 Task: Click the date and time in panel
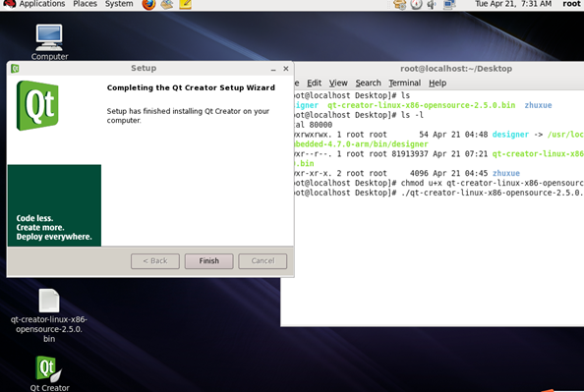pyautogui.click(x=513, y=4)
